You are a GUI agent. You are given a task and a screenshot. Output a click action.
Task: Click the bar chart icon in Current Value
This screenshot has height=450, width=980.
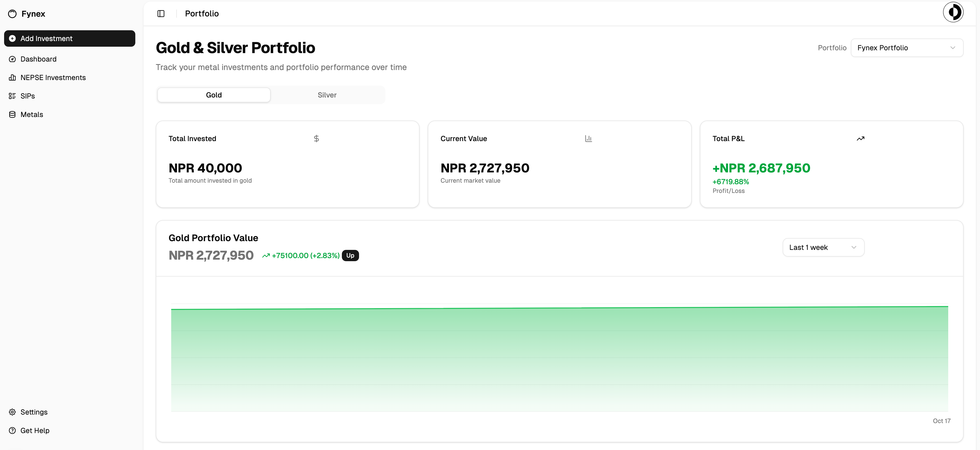click(588, 139)
